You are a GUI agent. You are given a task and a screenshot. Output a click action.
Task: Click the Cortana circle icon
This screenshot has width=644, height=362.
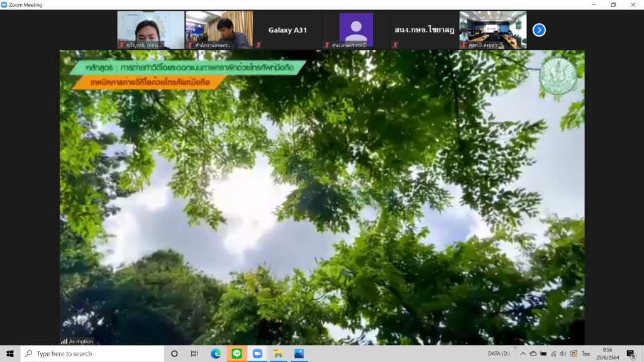[x=174, y=354]
